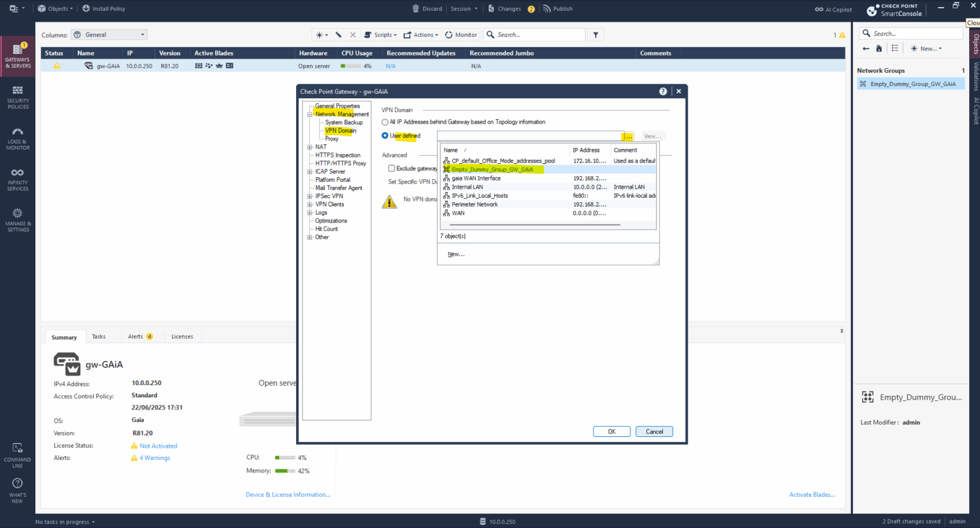Click the Memory usage bar
The height and width of the screenshot is (528, 980).
click(x=286, y=471)
